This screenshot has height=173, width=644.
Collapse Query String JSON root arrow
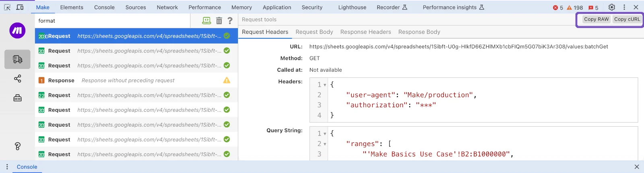[325, 134]
